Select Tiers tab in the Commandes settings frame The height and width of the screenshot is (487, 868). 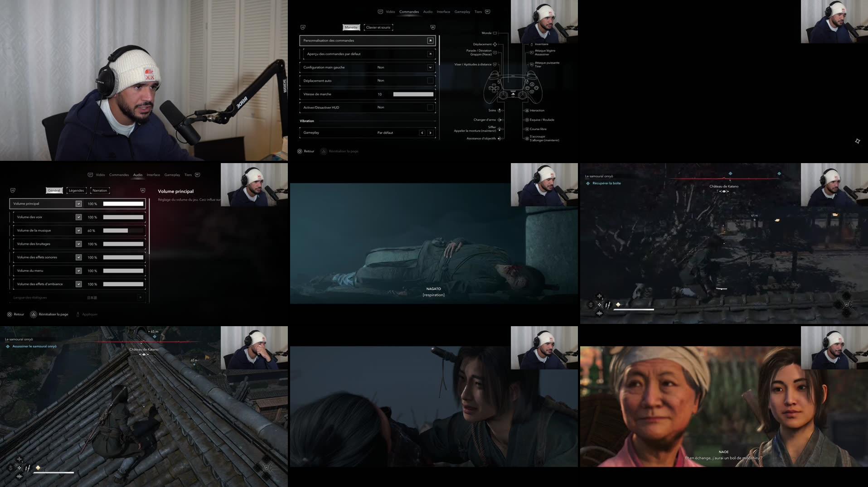(x=478, y=12)
